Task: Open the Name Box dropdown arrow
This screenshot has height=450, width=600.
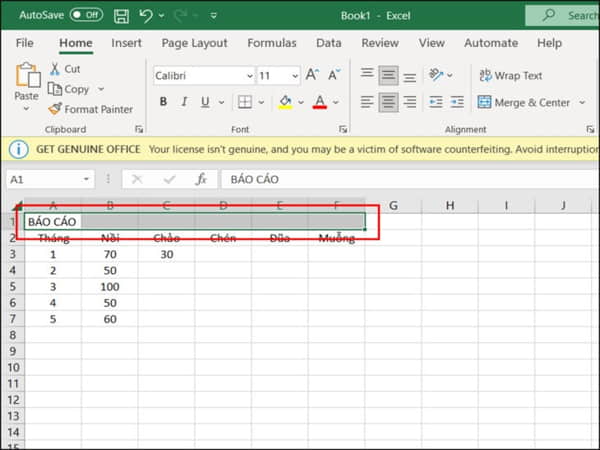Action: [86, 179]
